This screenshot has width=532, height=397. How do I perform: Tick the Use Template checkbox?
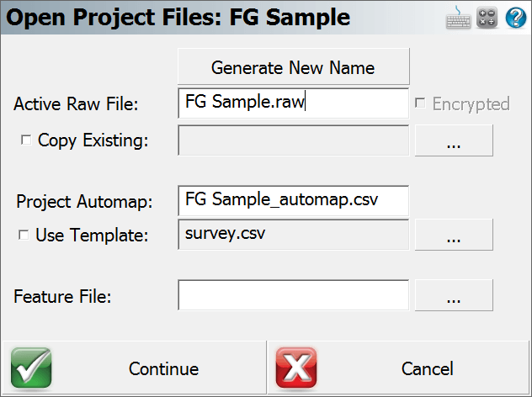click(24, 235)
